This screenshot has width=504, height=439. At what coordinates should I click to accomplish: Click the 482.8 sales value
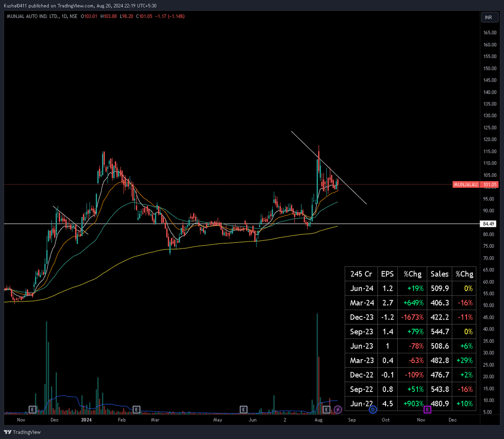[x=440, y=360]
